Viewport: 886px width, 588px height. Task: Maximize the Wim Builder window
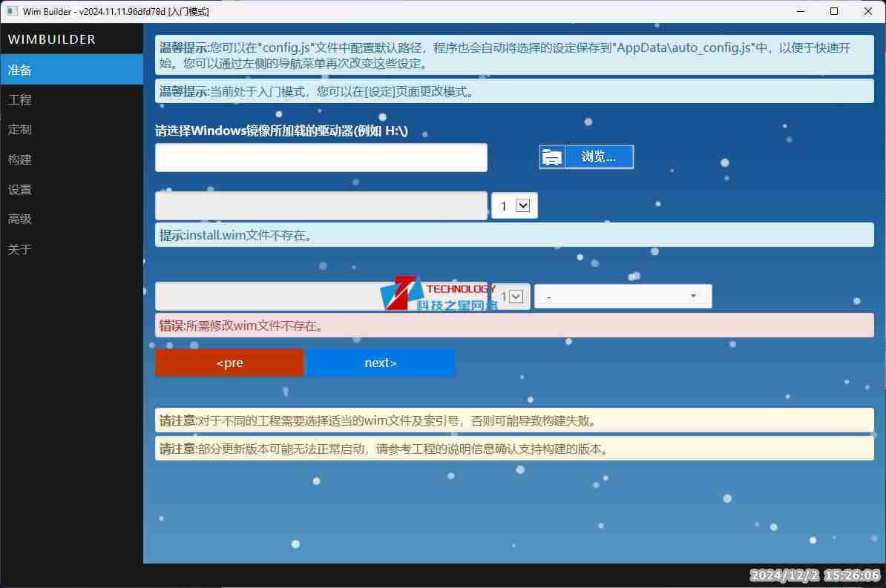(x=834, y=12)
